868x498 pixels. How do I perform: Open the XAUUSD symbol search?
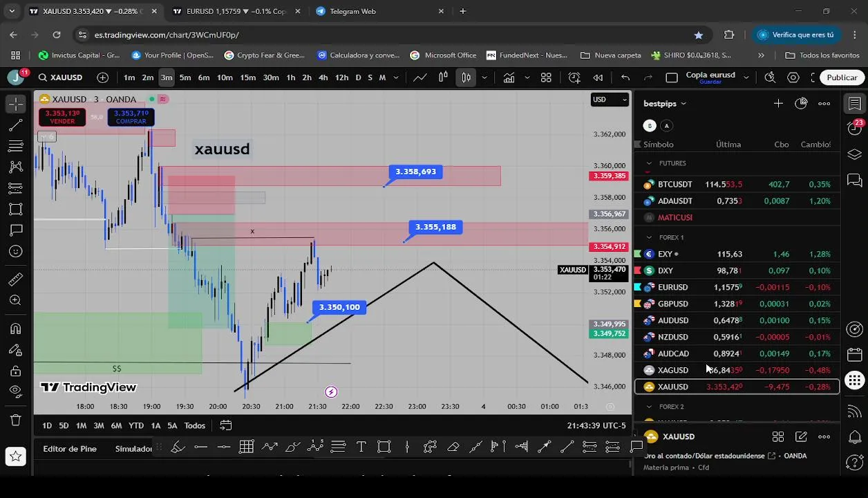(61, 77)
